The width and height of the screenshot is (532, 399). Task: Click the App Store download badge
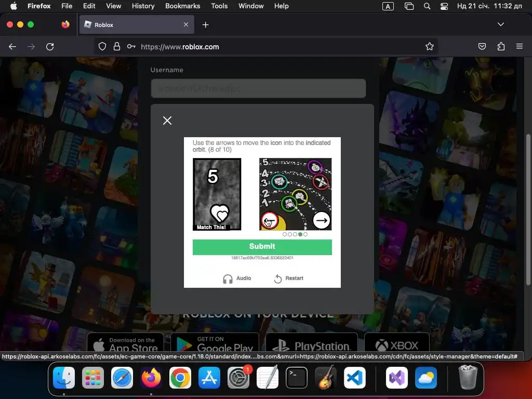[x=126, y=342]
